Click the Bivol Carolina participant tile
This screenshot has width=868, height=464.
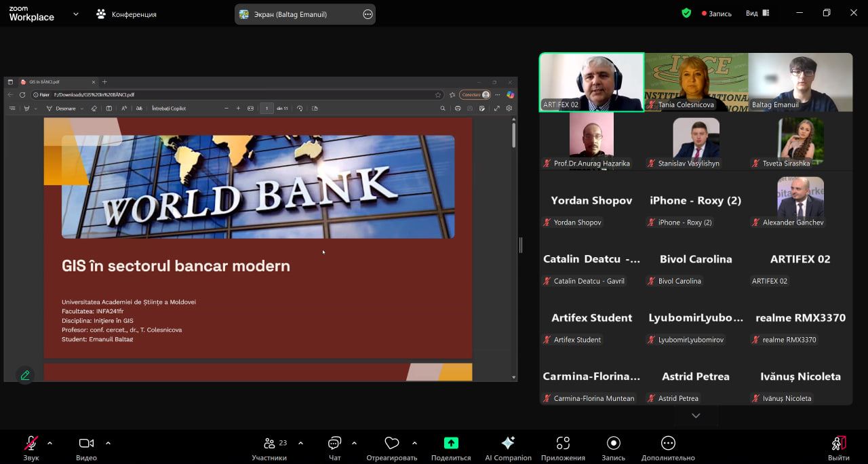(696, 258)
